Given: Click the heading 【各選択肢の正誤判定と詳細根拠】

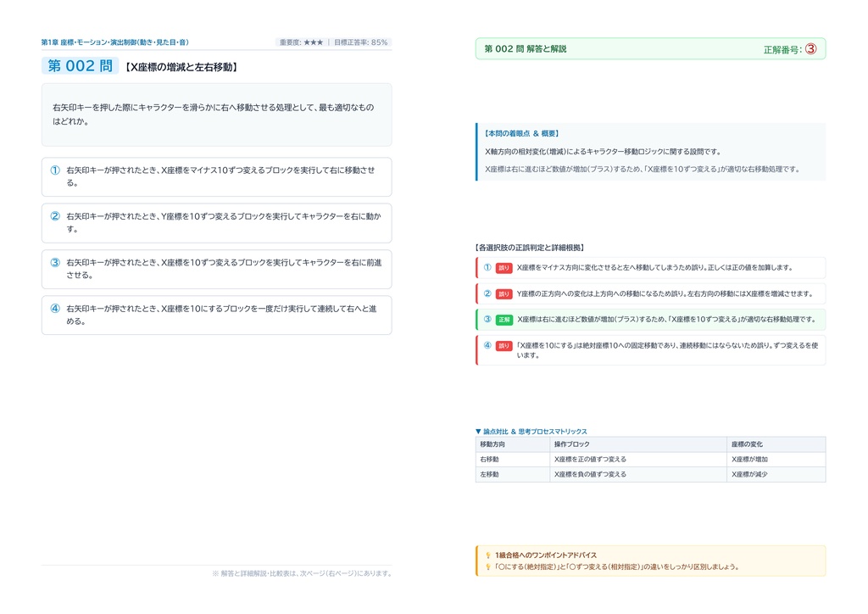Looking at the screenshot, I should 530,248.
